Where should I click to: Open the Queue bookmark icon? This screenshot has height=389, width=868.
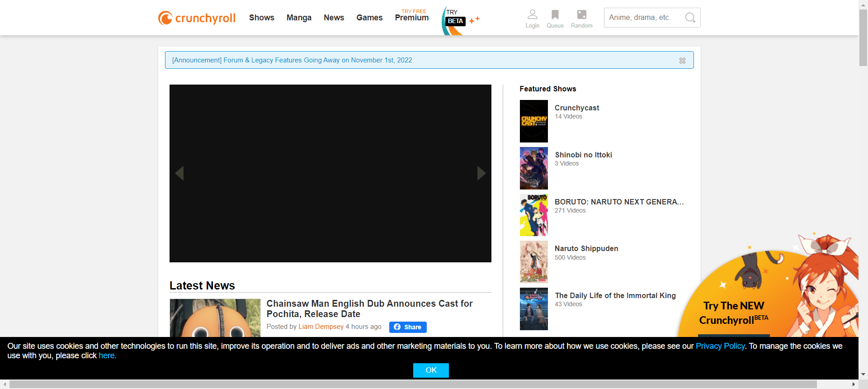(x=555, y=19)
